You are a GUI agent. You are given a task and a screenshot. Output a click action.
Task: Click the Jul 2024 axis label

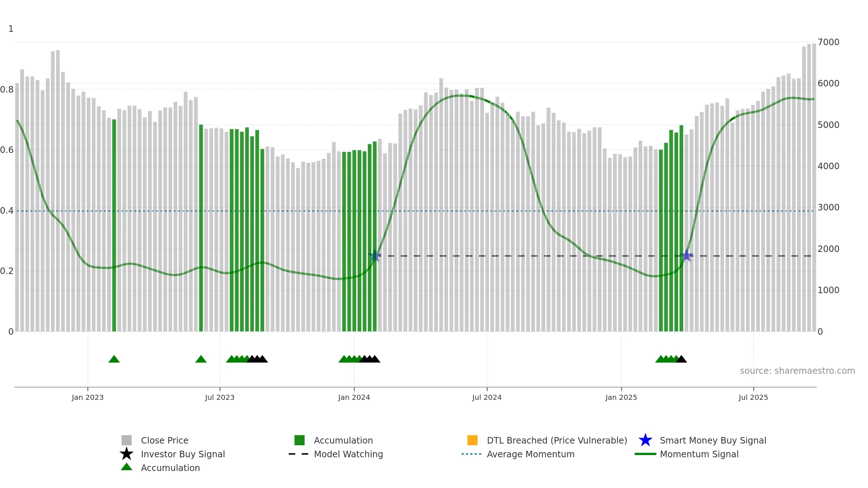point(487,398)
